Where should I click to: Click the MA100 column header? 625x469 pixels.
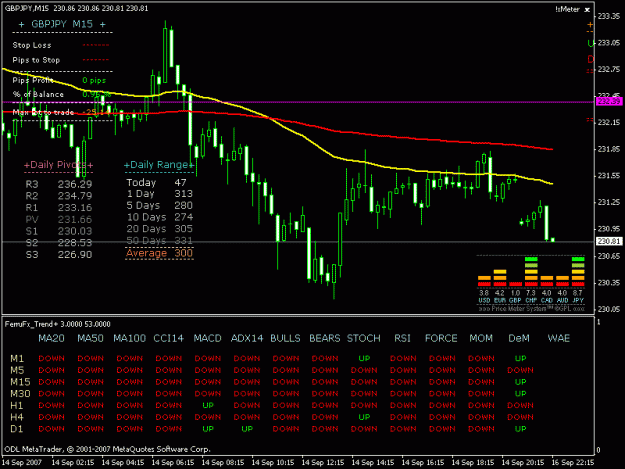pos(130,338)
